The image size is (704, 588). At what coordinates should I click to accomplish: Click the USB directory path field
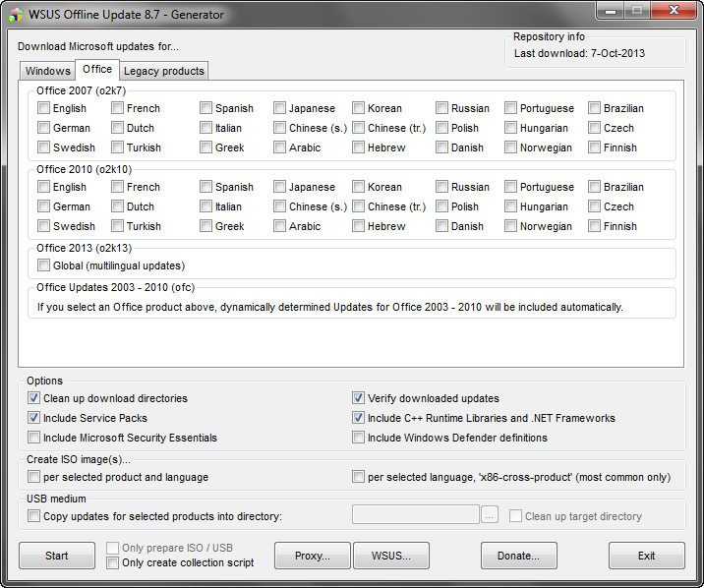[416, 514]
